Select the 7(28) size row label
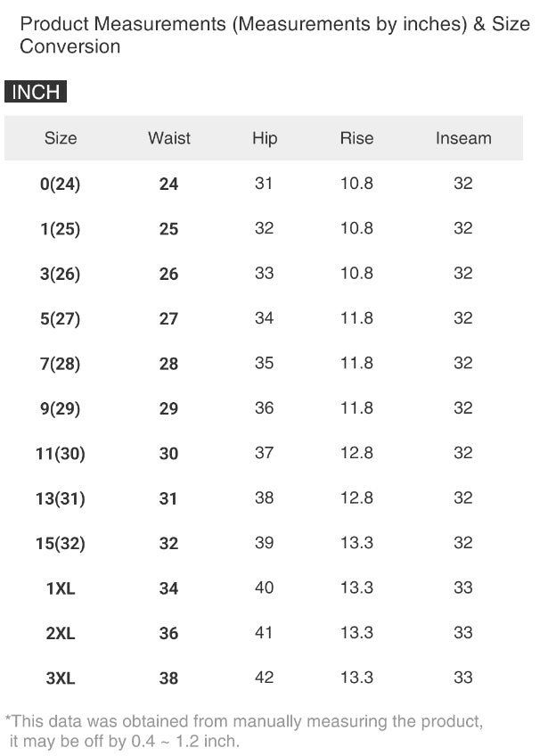This screenshot has width=548, height=756. [61, 364]
